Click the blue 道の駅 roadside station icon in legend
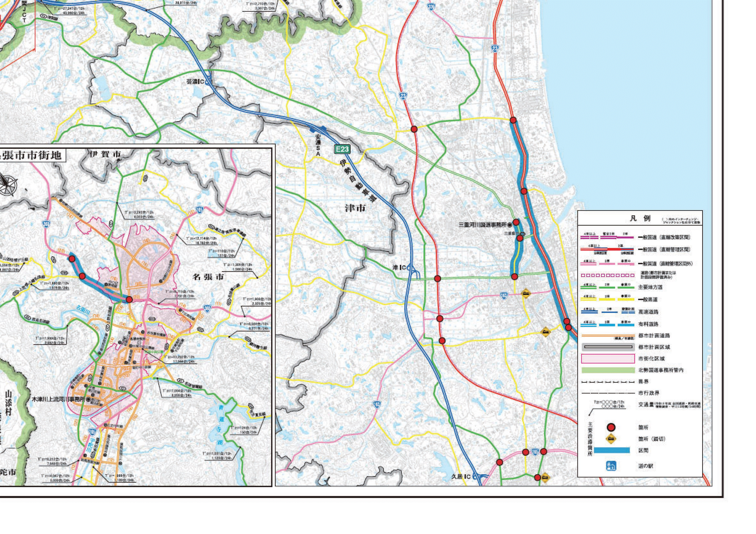The height and width of the screenshot is (534, 756). [x=611, y=466]
